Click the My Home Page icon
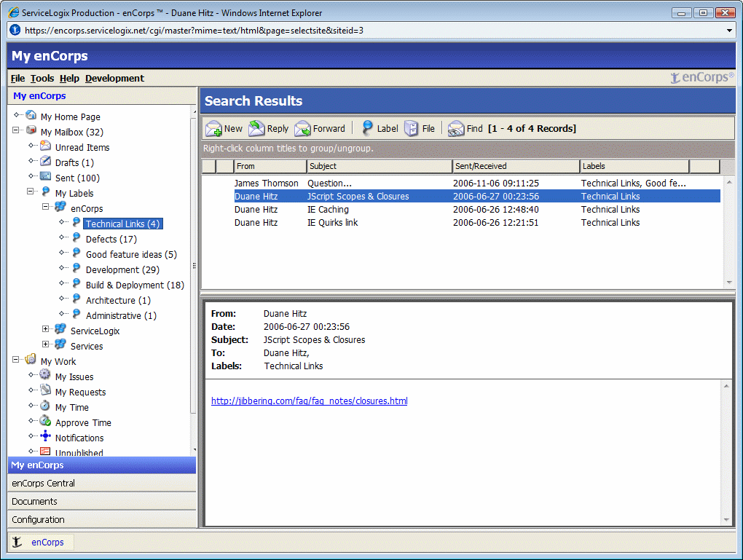 [x=31, y=115]
